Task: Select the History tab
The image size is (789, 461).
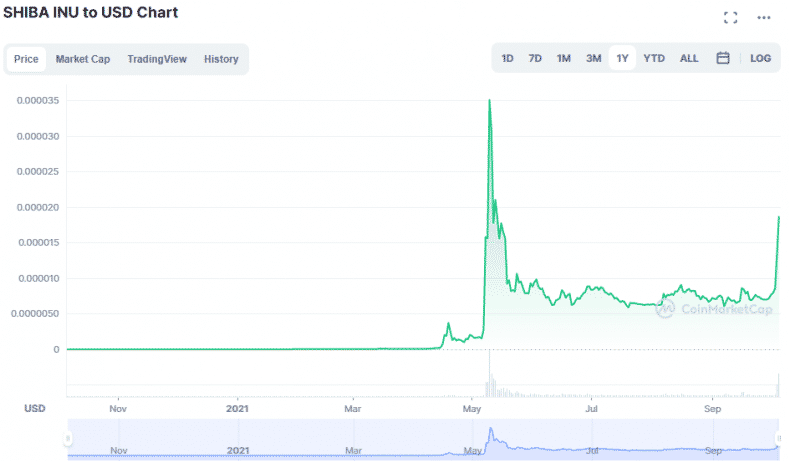Action: click(x=221, y=59)
